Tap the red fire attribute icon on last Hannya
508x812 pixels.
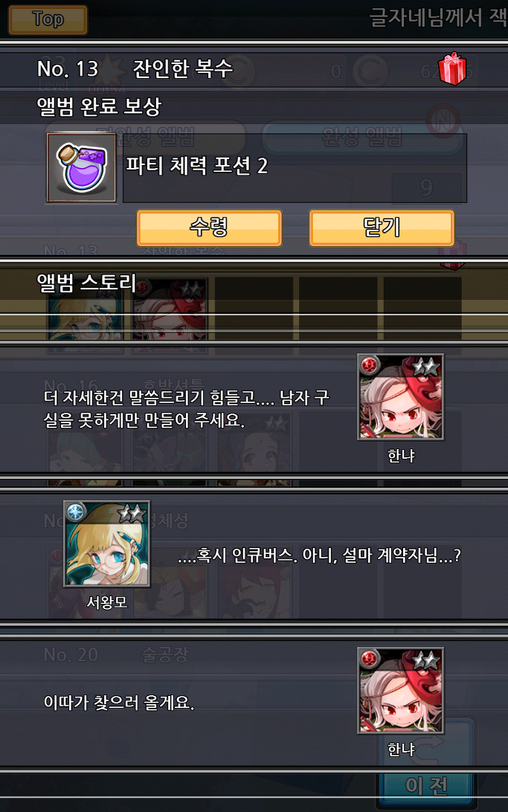[369, 660]
